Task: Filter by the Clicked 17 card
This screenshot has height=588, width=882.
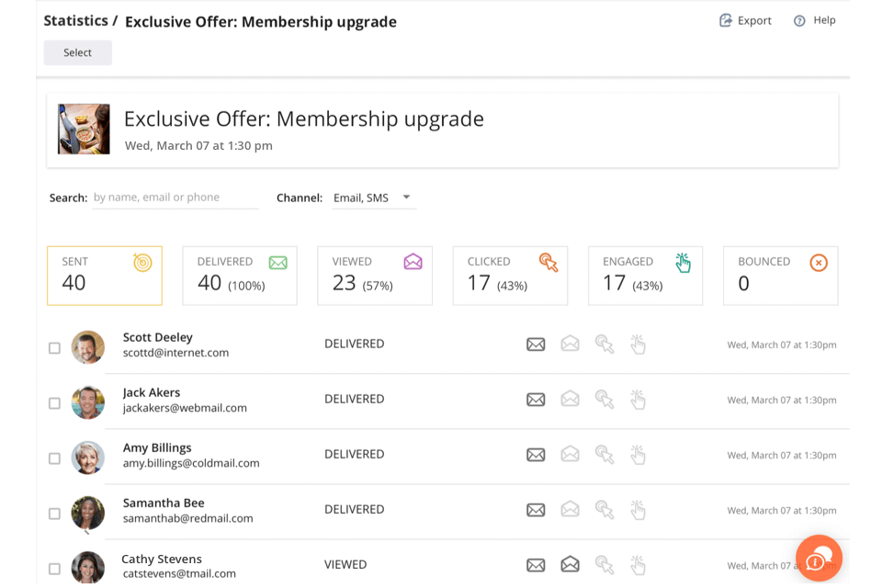Action: [x=510, y=276]
